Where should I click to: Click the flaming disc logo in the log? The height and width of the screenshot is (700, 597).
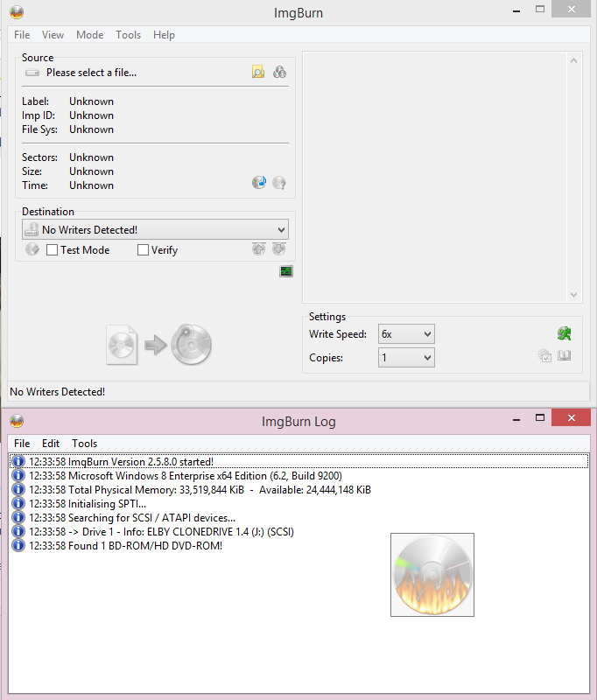tap(432, 575)
